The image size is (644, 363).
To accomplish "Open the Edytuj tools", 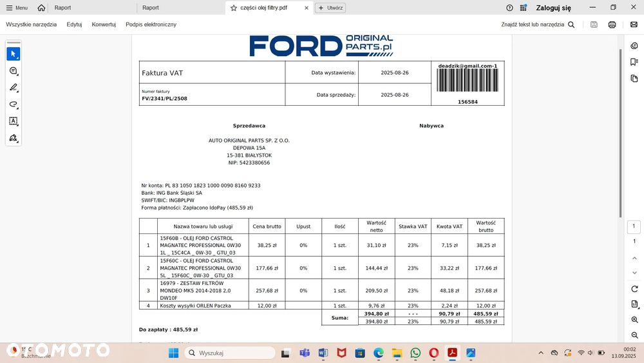I will pyautogui.click(x=74, y=25).
